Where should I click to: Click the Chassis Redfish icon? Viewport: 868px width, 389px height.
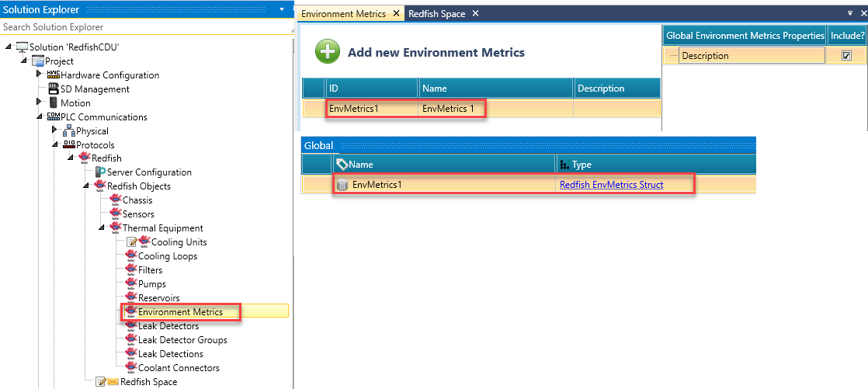(x=116, y=200)
